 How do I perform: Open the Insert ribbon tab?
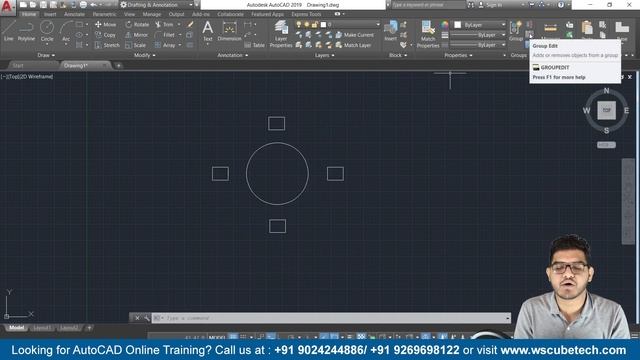[x=50, y=14]
